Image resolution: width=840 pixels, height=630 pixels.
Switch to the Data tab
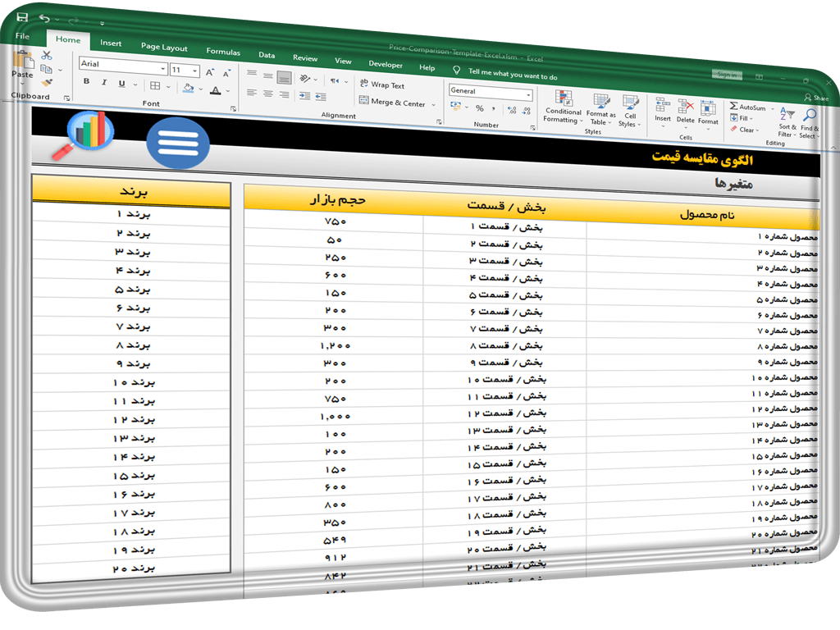pos(267,55)
